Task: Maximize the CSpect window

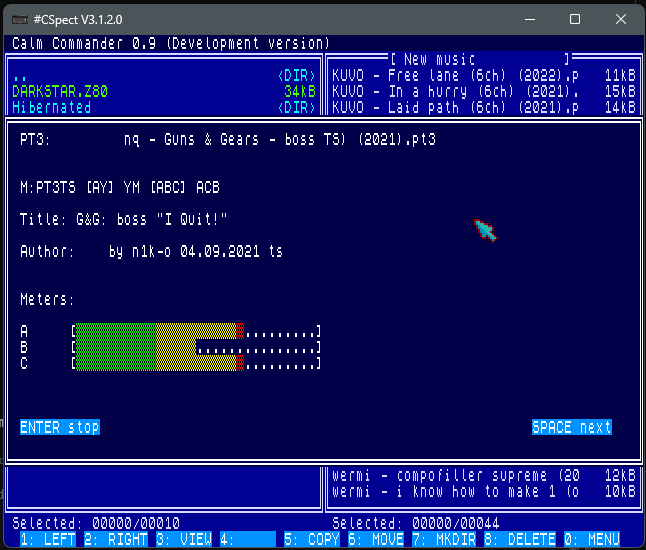Action: pos(575,19)
